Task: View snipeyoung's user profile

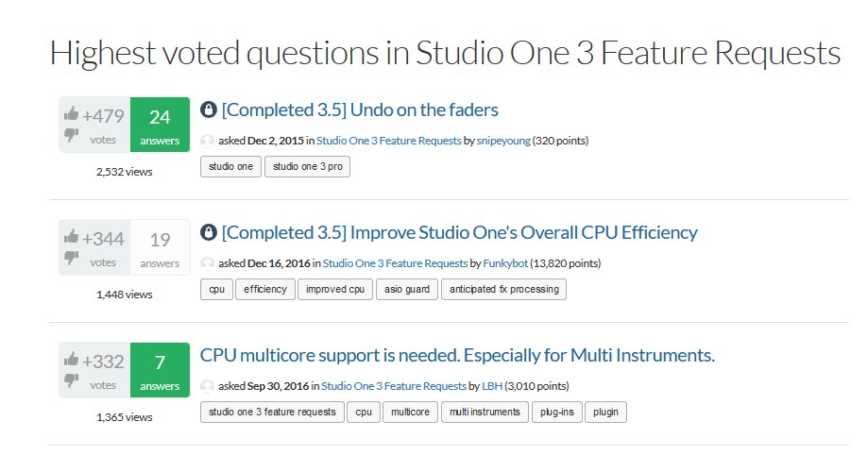Action: tap(503, 141)
